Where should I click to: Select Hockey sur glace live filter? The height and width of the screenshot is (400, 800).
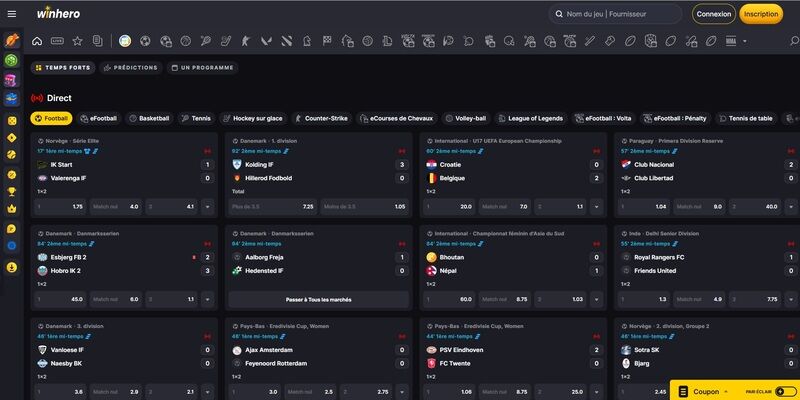(x=253, y=118)
